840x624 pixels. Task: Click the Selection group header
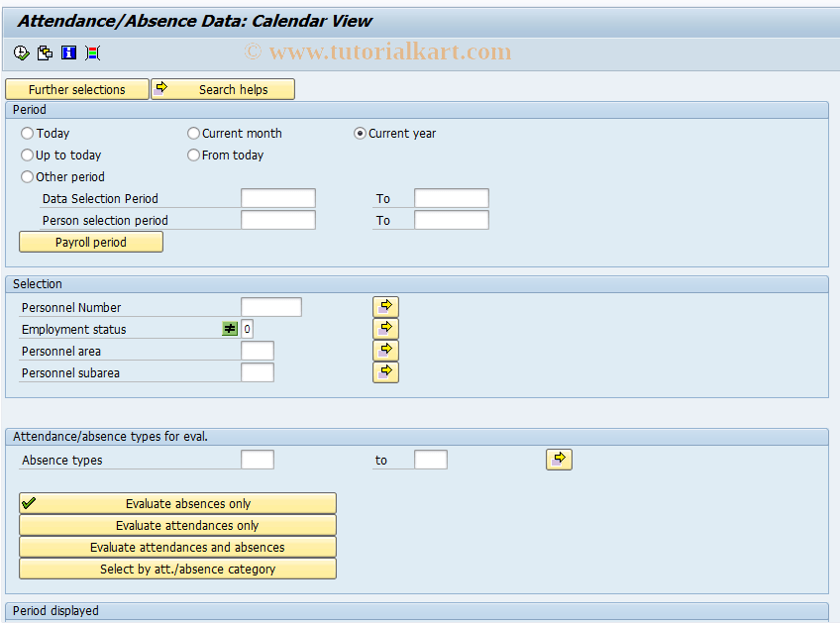[417, 284]
